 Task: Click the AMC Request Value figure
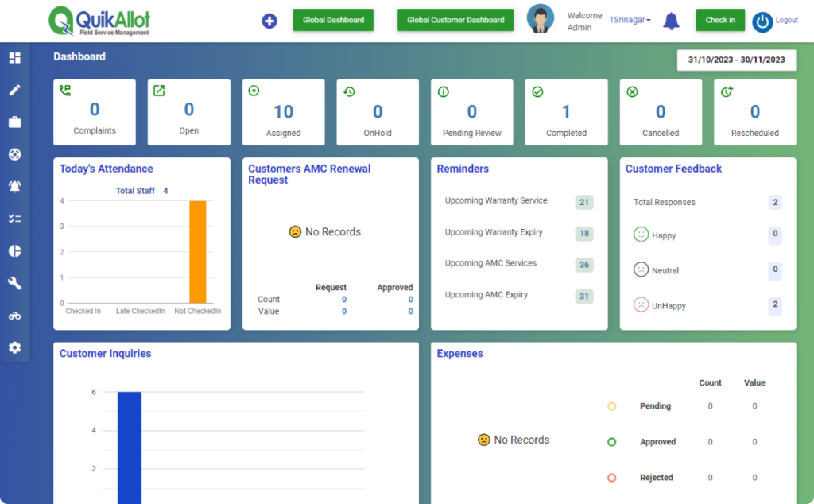(343, 312)
